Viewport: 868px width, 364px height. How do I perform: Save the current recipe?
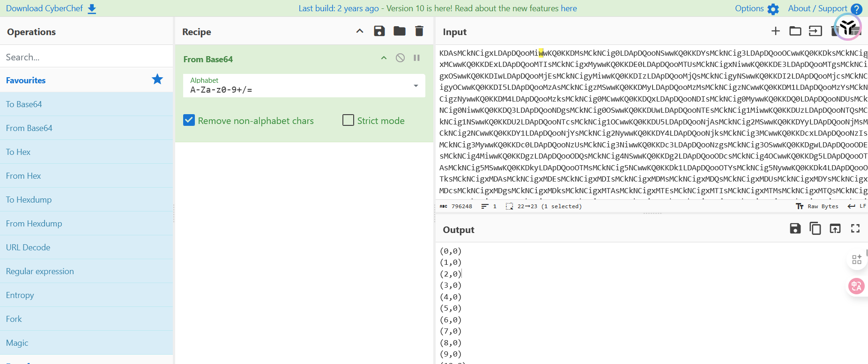pyautogui.click(x=379, y=31)
